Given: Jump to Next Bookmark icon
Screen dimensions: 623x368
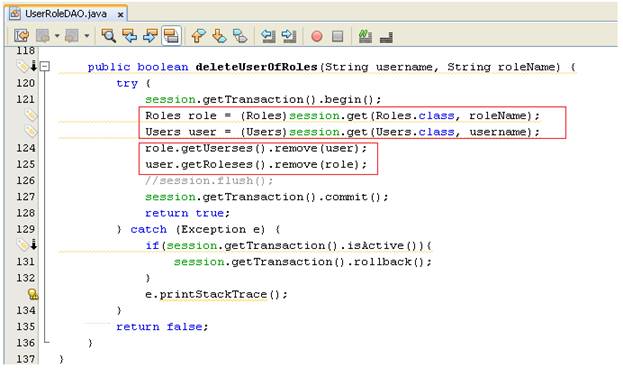Looking at the screenshot, I should 219,36.
